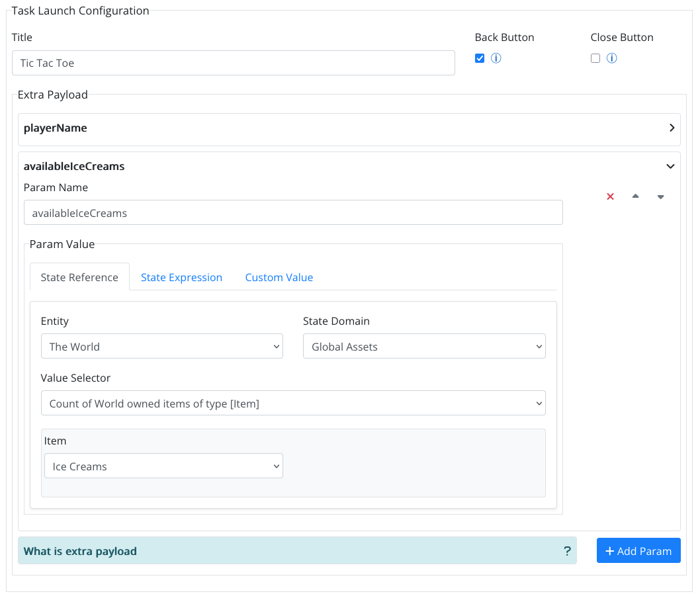Open the Entity dropdown showing The World

pyautogui.click(x=161, y=347)
